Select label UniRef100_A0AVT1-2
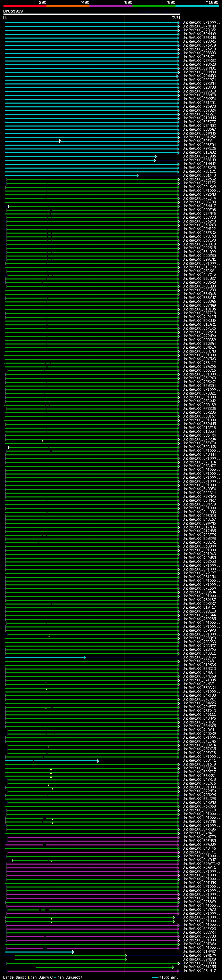The height and width of the screenshot is (980, 222). tap(201, 864)
